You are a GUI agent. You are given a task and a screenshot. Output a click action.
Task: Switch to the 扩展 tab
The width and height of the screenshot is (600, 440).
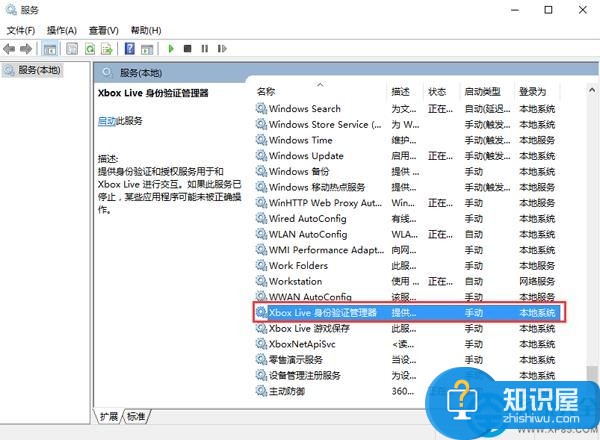pyautogui.click(x=109, y=416)
